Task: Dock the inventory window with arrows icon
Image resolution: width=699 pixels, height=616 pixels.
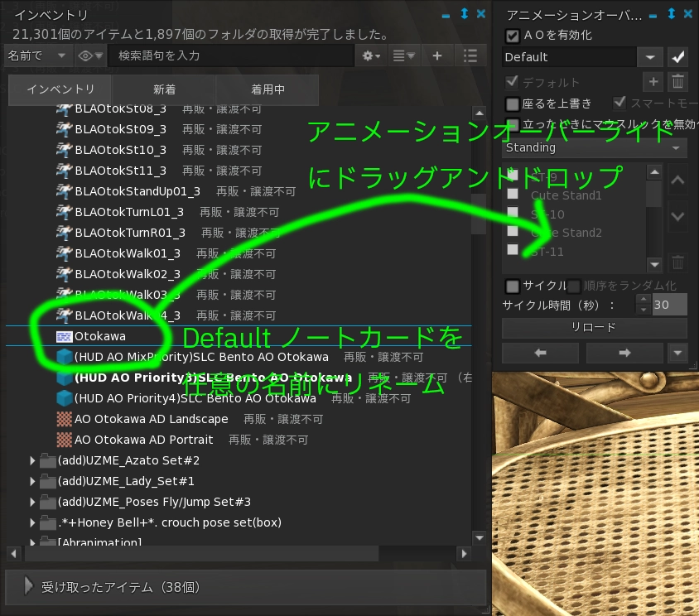Action: click(464, 14)
